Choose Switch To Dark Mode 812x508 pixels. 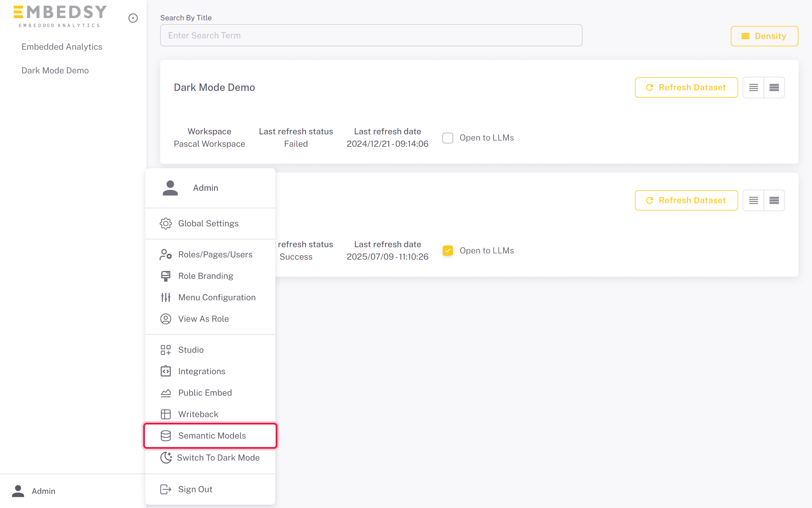210,457
